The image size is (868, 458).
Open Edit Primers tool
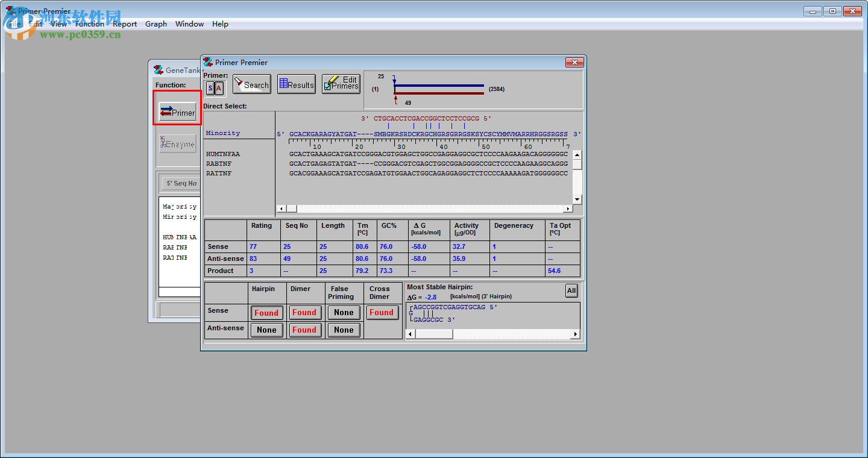pyautogui.click(x=341, y=84)
